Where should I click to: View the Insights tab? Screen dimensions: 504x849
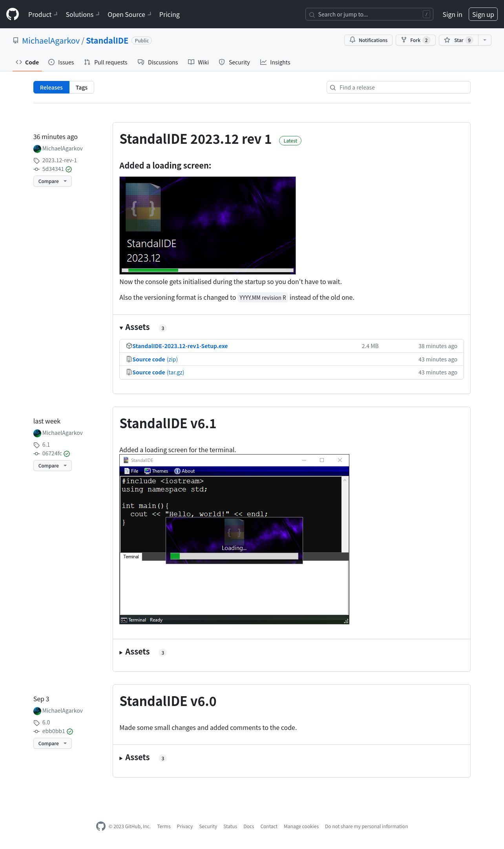click(x=275, y=62)
